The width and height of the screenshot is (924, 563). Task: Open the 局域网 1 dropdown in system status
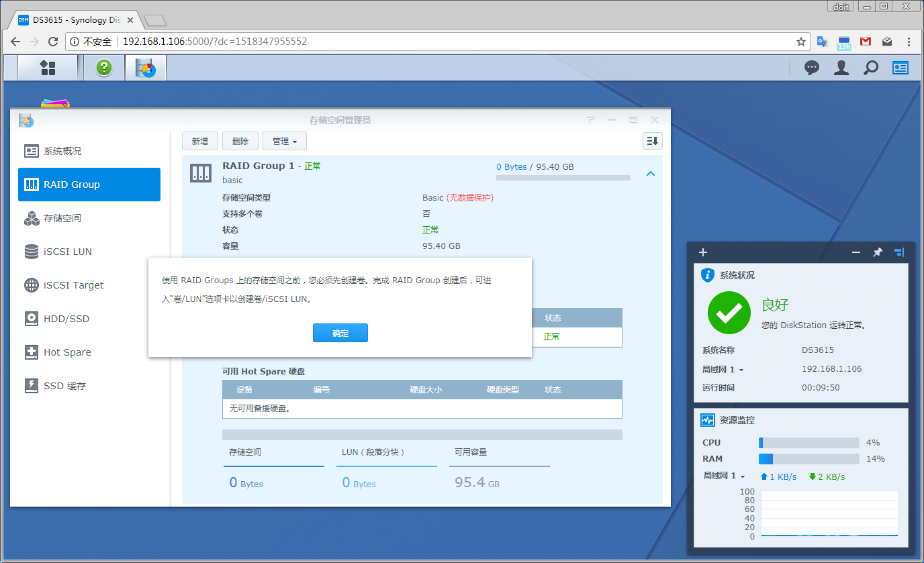pyautogui.click(x=723, y=370)
